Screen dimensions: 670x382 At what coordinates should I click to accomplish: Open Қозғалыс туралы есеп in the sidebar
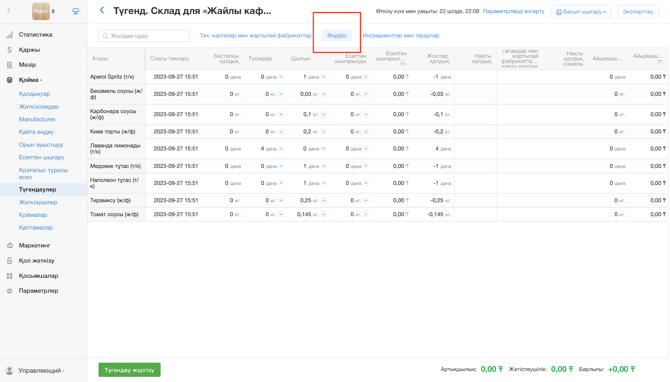click(x=43, y=173)
